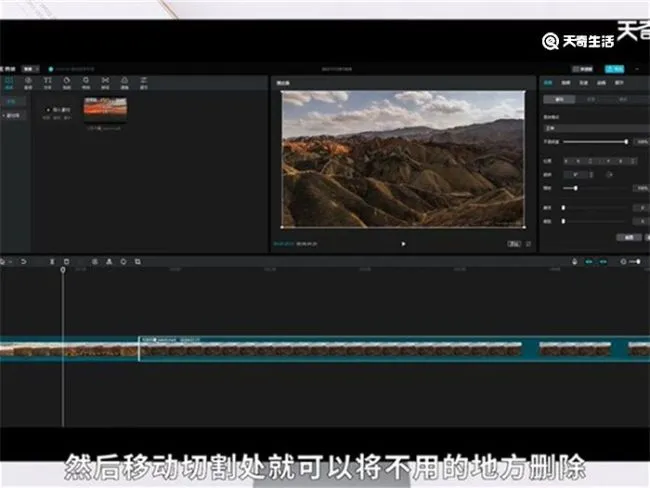The image size is (650, 488).
Task: Click the blue Export button
Action: coord(614,69)
